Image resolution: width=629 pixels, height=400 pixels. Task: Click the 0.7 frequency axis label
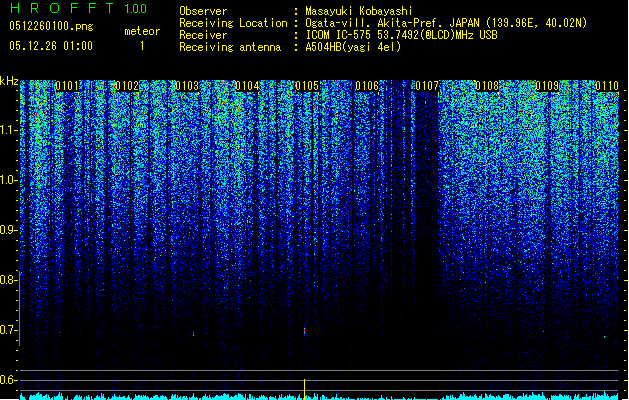coord(8,330)
